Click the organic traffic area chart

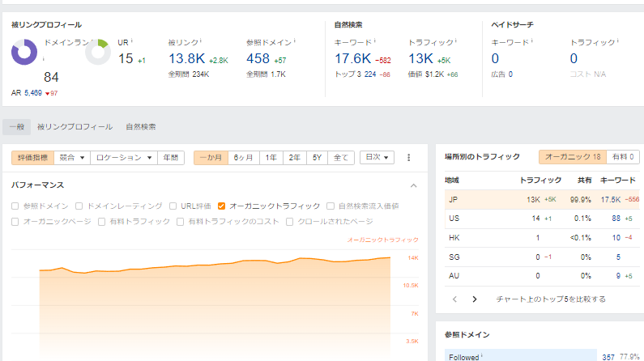[x=215, y=310]
